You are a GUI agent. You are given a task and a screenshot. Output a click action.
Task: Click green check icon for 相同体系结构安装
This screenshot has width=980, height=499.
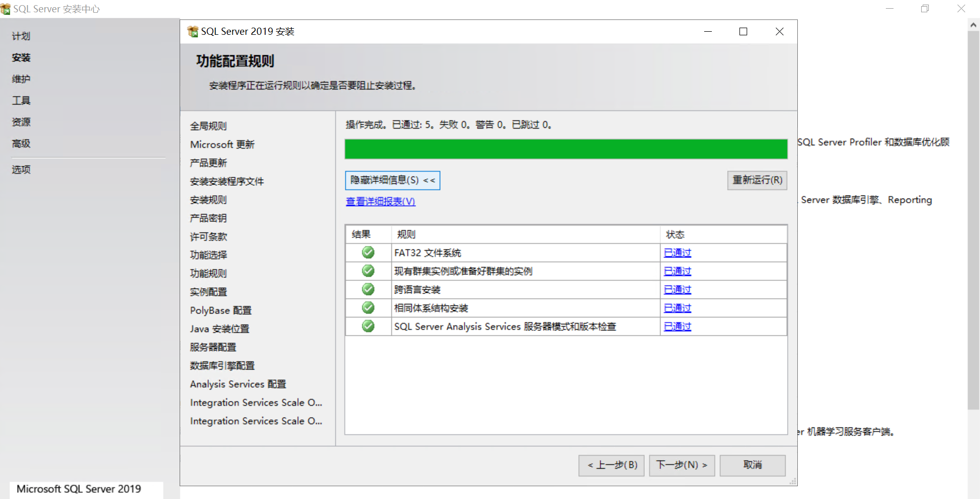click(x=368, y=308)
